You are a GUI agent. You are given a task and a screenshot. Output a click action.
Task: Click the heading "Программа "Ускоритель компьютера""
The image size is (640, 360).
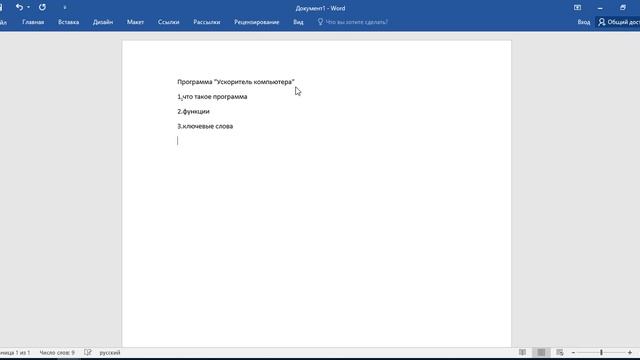pyautogui.click(x=236, y=82)
